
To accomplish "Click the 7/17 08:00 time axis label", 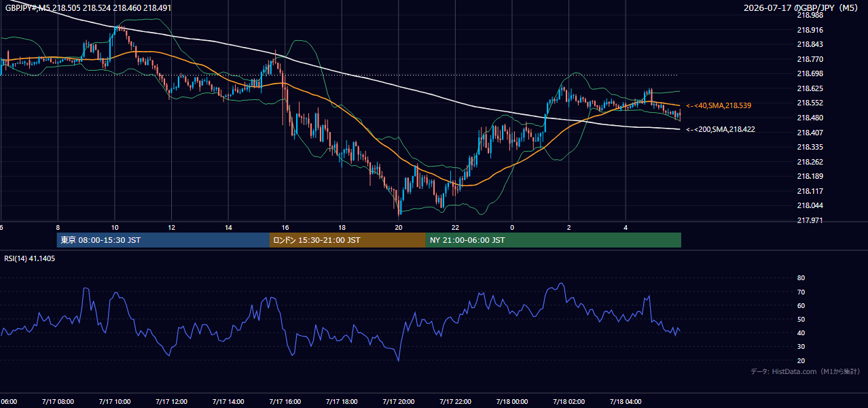I will [58, 402].
